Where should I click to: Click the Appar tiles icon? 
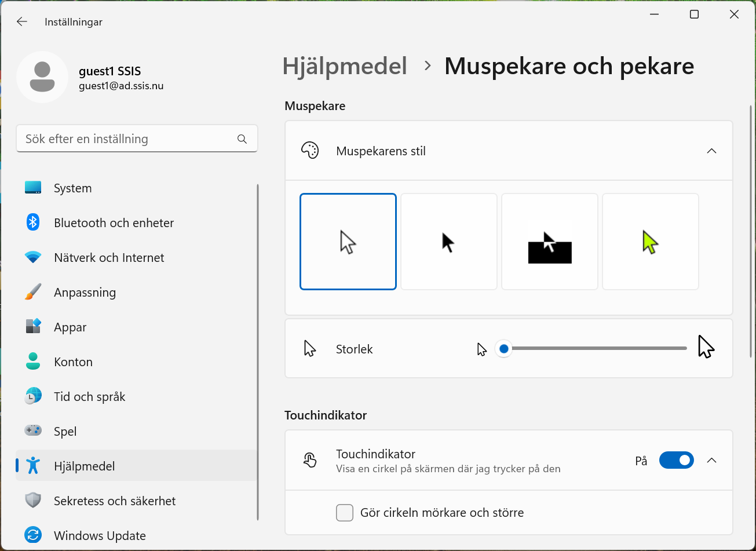pyautogui.click(x=33, y=327)
